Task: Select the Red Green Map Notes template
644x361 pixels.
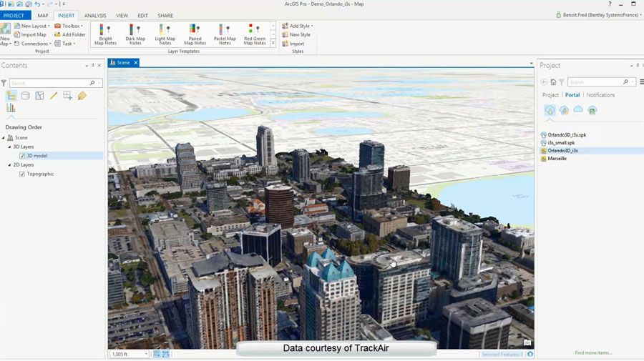Action: 255,34
